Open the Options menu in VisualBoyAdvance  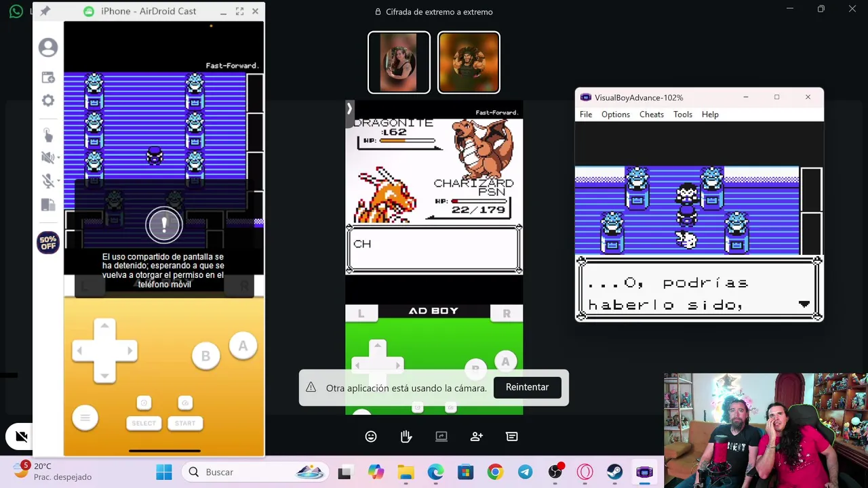click(616, 115)
